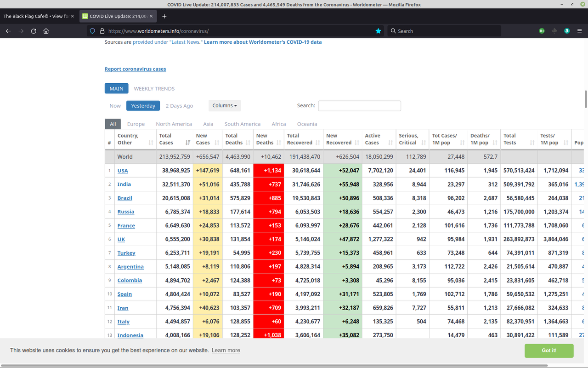This screenshot has width=588, height=368.
Task: Open a new tab with the plus button
Action: click(164, 16)
